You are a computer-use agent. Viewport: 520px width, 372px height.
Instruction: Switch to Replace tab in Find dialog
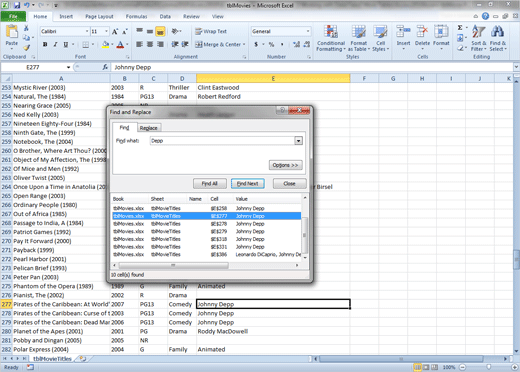(x=148, y=128)
